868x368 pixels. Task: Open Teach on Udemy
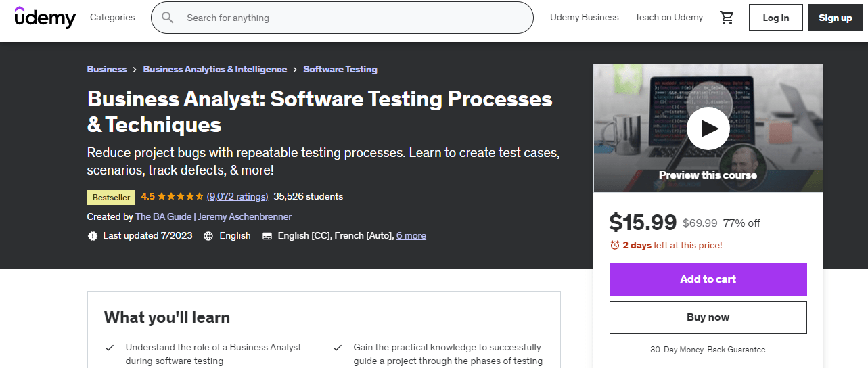(x=668, y=18)
